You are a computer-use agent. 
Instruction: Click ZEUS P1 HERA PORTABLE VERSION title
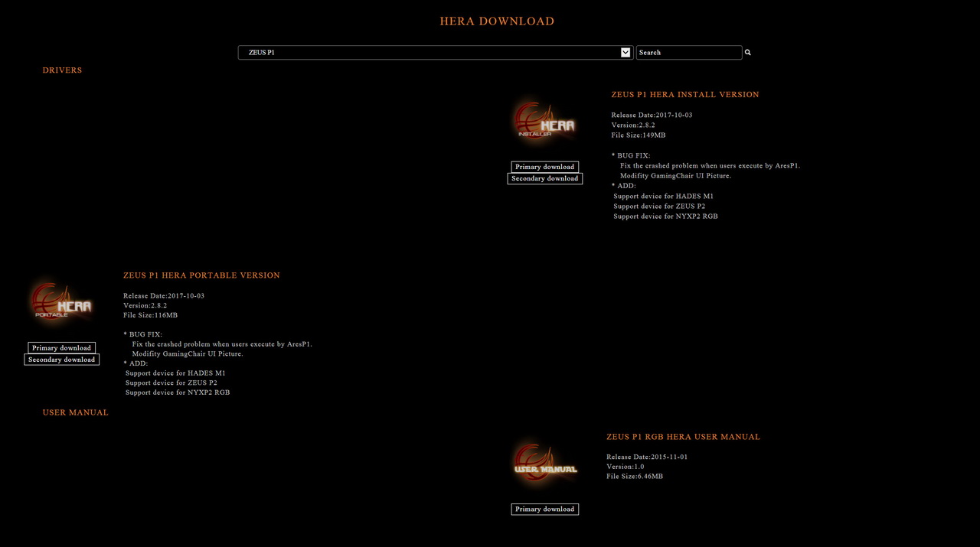click(x=201, y=275)
